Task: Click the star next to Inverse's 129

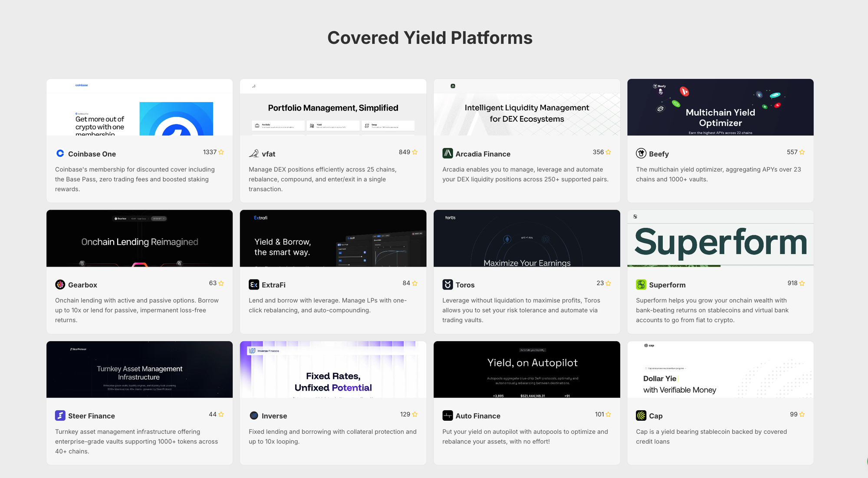Action: 414,414
